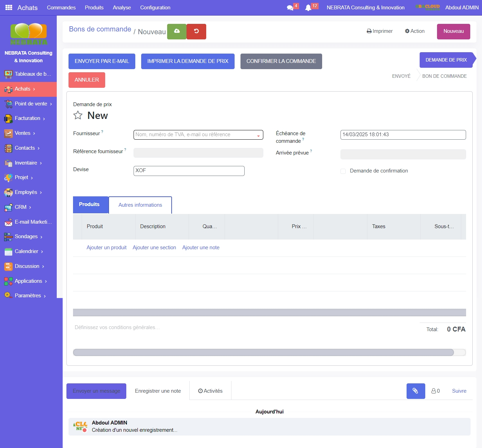This screenshot has height=448, width=482.
Task: Click the Confirmer la commande button
Action: click(281, 61)
